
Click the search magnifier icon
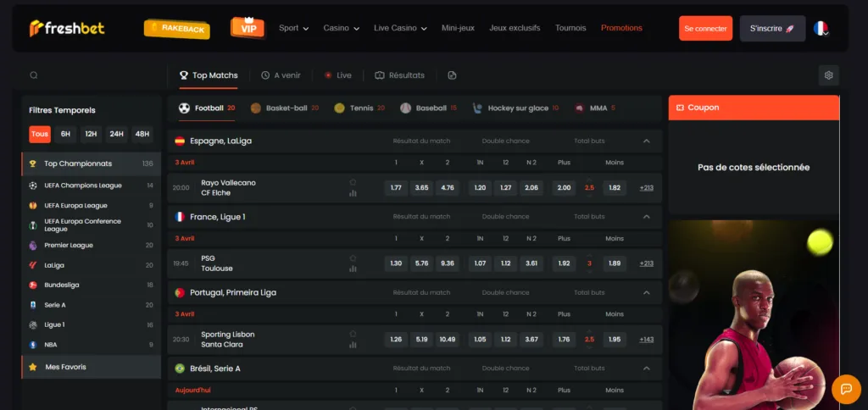pyautogui.click(x=34, y=75)
